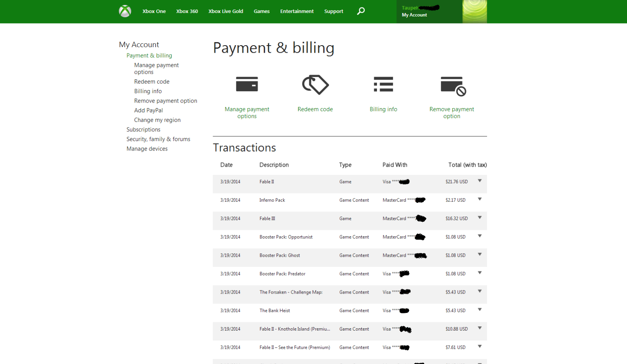Click My Account in the header

[414, 15]
